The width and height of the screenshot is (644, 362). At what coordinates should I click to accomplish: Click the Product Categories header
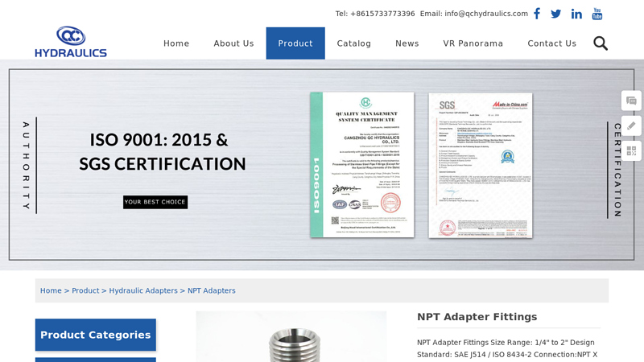[x=96, y=335]
